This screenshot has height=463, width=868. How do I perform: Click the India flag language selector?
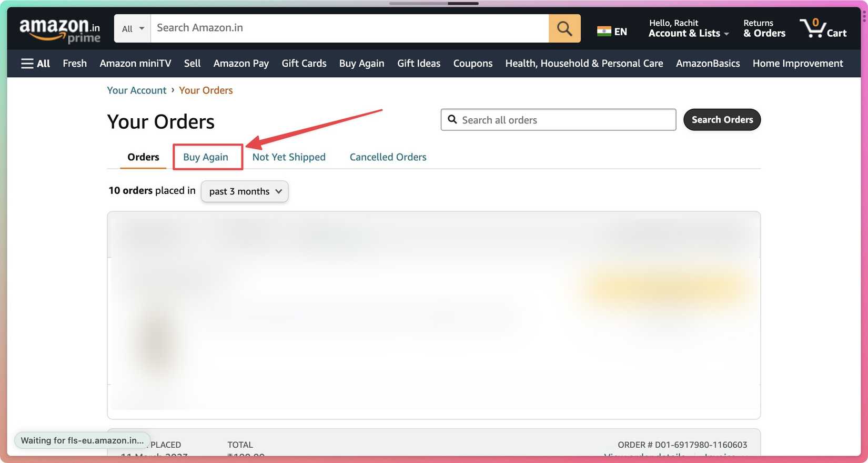(x=612, y=32)
